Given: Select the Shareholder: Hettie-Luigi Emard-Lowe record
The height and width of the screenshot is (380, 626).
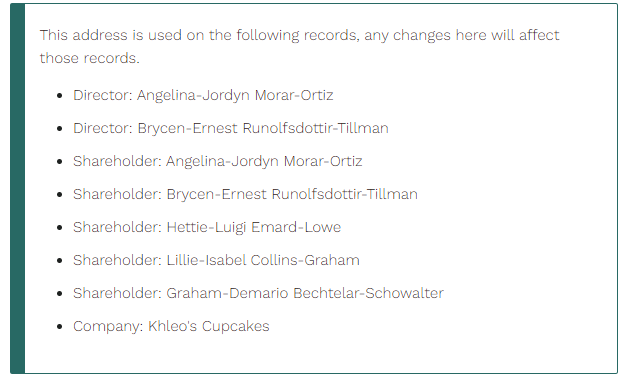Looking at the screenshot, I should tap(207, 228).
